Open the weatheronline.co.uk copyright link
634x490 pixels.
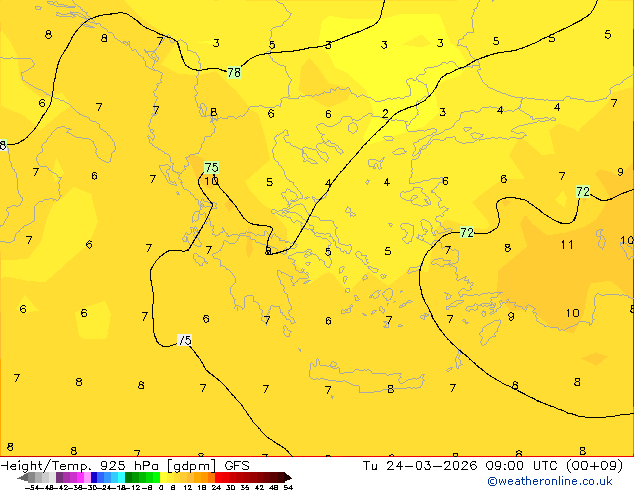pyautogui.click(x=550, y=482)
